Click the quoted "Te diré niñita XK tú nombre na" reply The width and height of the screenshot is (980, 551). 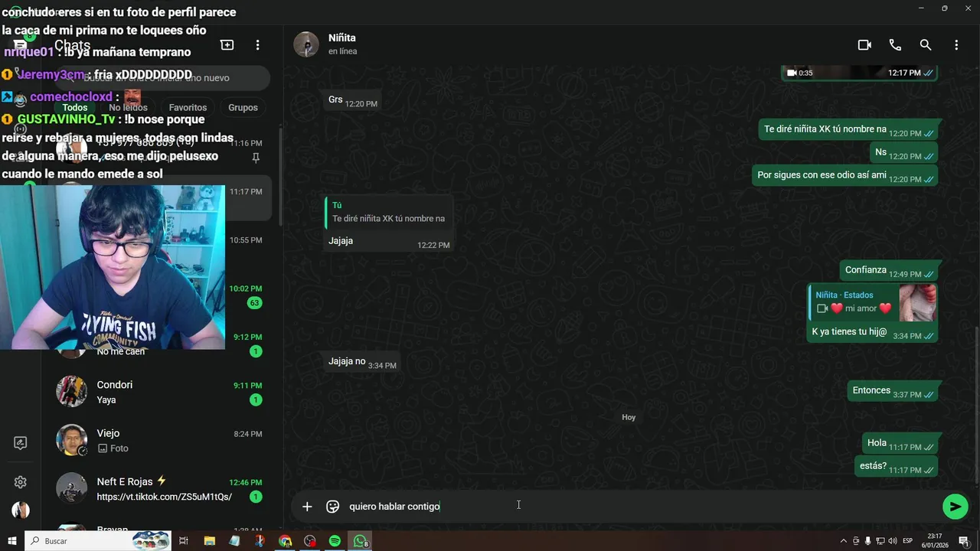tap(389, 212)
